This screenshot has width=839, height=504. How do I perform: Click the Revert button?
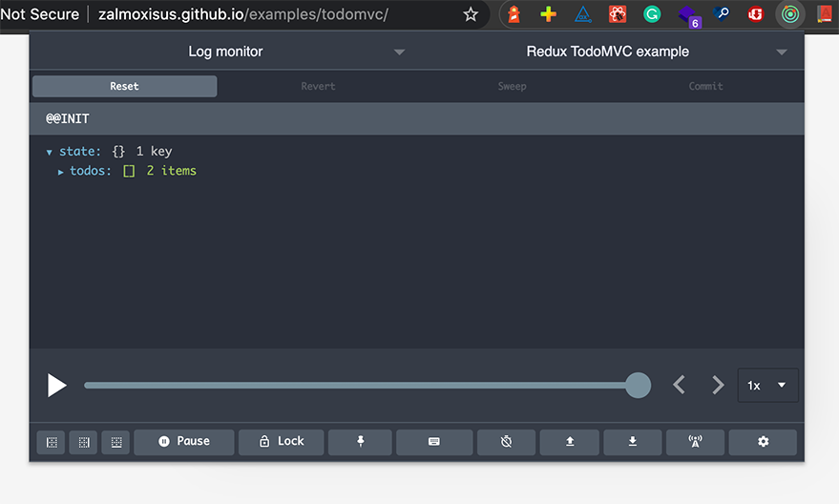point(319,86)
